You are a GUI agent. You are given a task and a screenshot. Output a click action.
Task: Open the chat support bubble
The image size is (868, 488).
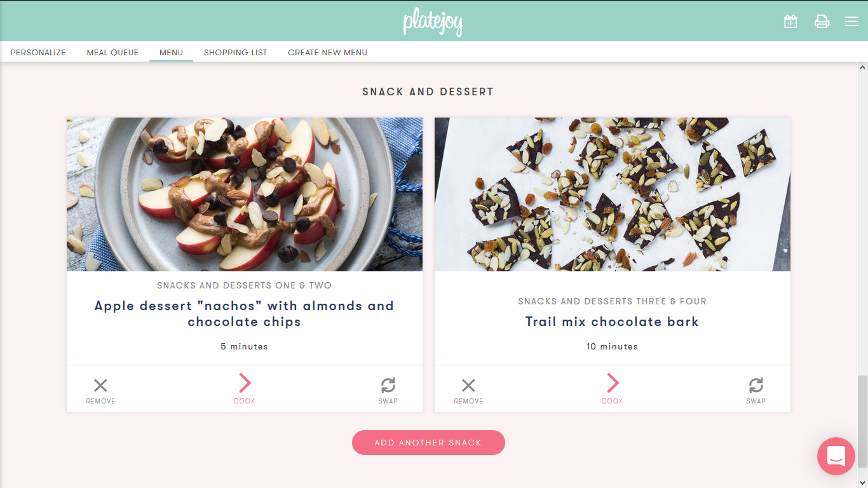pyautogui.click(x=836, y=456)
